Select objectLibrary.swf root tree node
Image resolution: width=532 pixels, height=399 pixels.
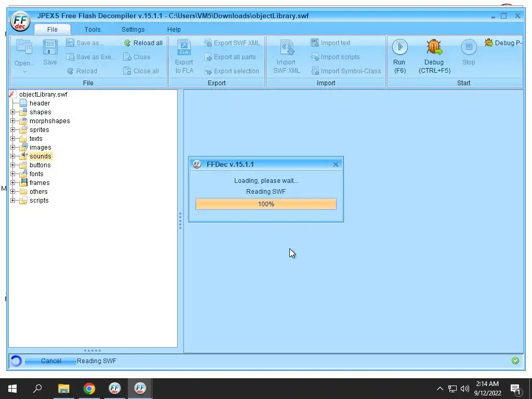point(44,95)
